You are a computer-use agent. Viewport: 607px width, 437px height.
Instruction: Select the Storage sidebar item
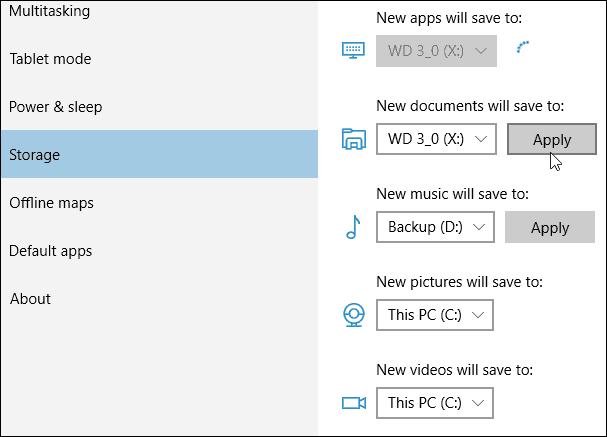point(159,154)
